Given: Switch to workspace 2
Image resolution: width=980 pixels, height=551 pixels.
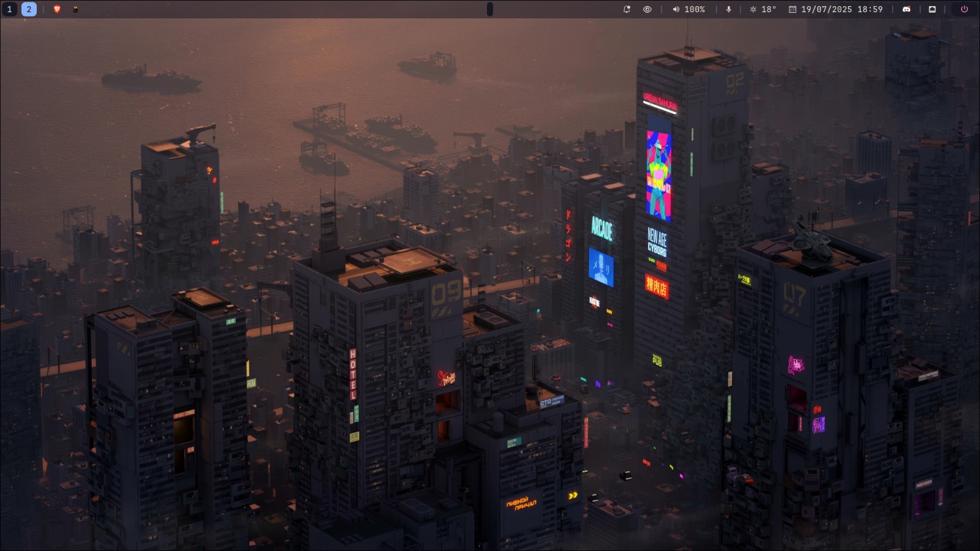Looking at the screenshot, I should tap(29, 9).
